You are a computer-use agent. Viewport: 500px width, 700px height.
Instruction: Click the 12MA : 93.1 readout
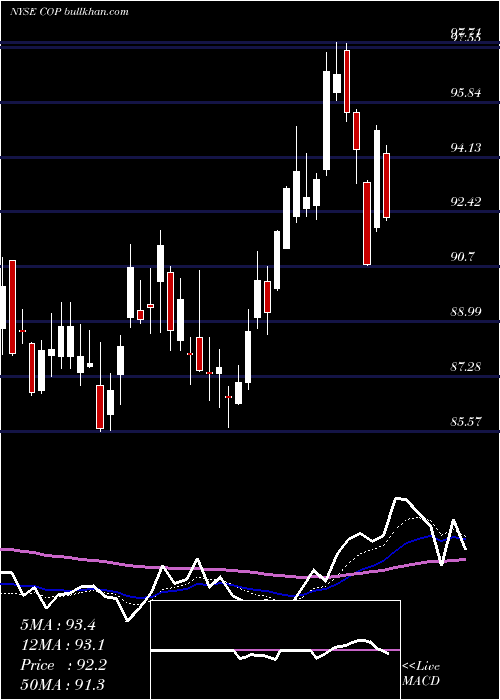pos(62,645)
